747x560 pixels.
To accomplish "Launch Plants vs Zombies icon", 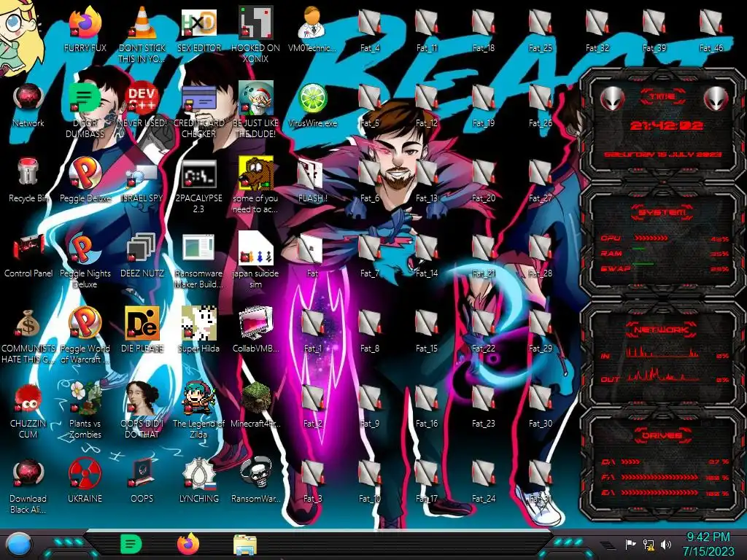I will [x=85, y=398].
